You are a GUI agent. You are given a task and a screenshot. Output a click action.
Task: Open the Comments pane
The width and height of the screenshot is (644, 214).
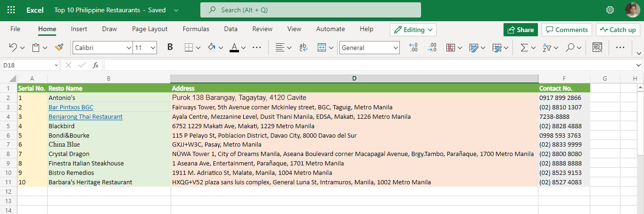pos(567,30)
